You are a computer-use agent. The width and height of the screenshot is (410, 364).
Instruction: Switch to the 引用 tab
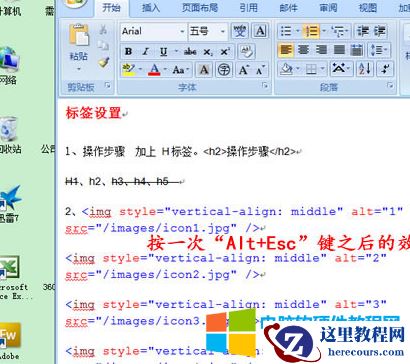pyautogui.click(x=248, y=8)
